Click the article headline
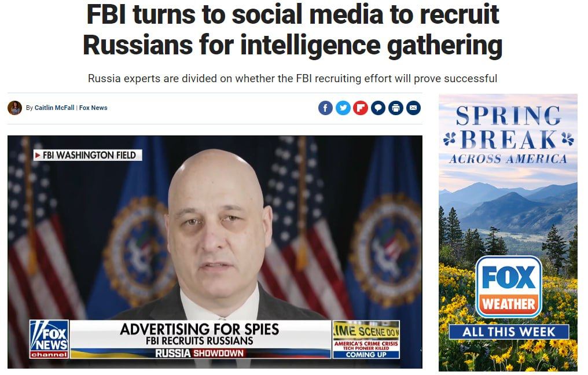Viewport: 588px width, 375px height. 292,30
